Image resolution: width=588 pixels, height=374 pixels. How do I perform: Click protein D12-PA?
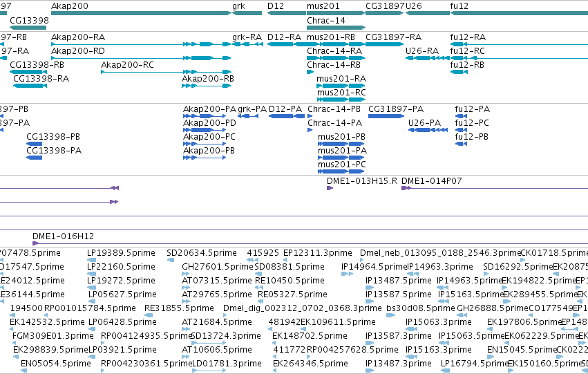pyautogui.click(x=287, y=116)
